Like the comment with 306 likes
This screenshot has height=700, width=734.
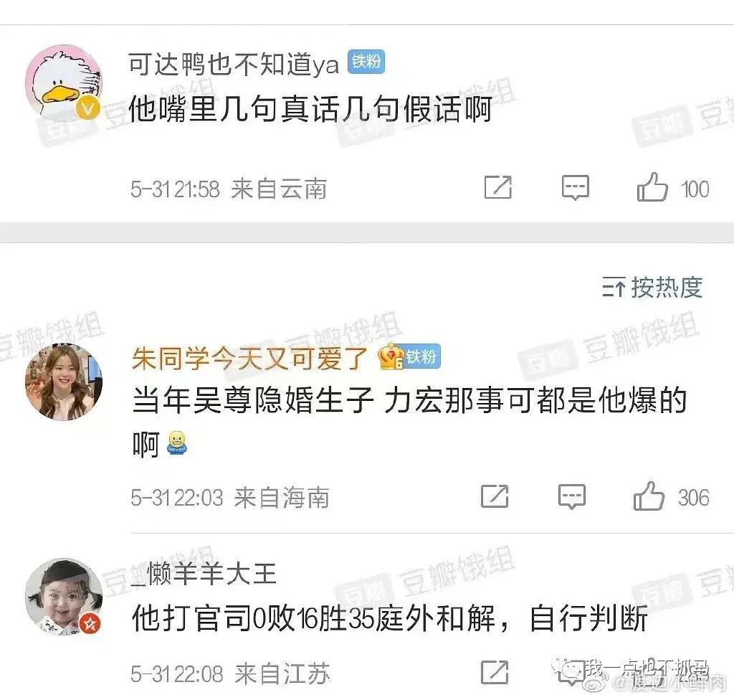[648, 496]
